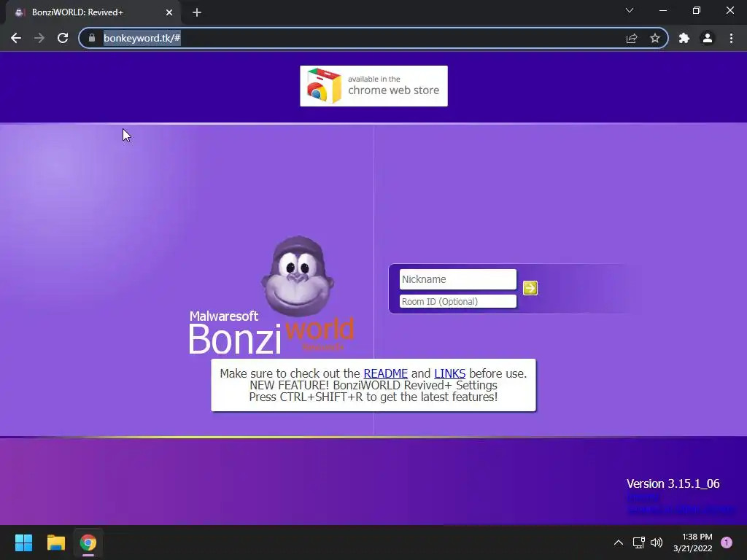747x560 pixels.
Task: View site information via lock icon
Action: [92, 38]
